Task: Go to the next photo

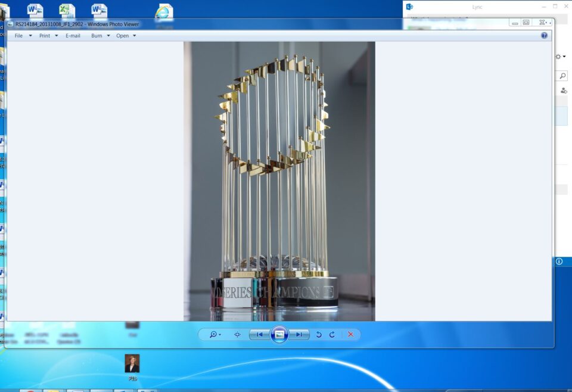Action: pos(299,334)
